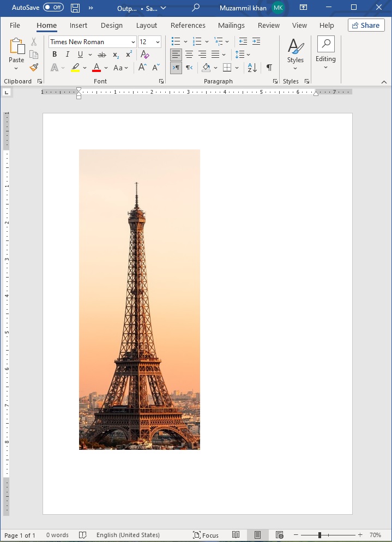This screenshot has height=542, width=392.
Task: Save the document using the floppy disk icon
Action: point(75,8)
